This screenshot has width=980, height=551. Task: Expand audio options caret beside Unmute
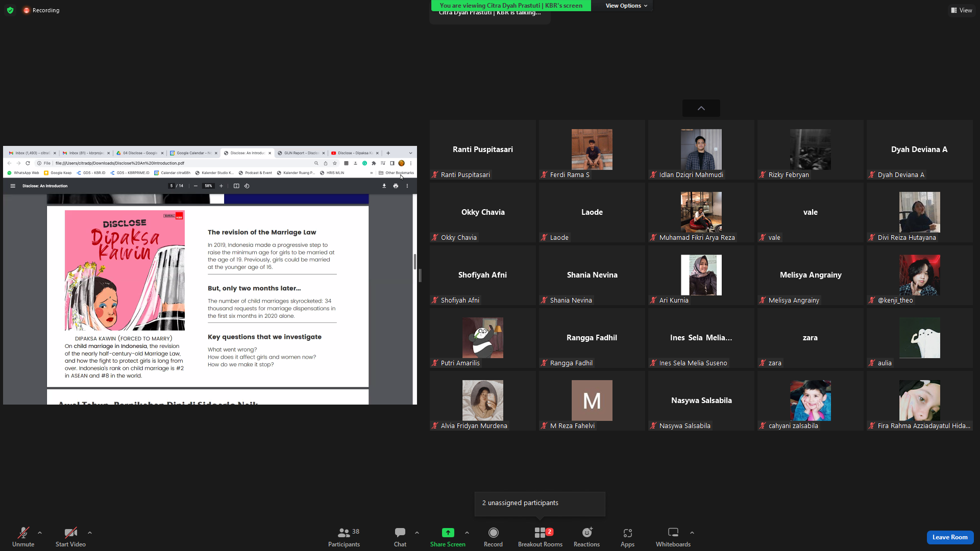[x=40, y=533]
